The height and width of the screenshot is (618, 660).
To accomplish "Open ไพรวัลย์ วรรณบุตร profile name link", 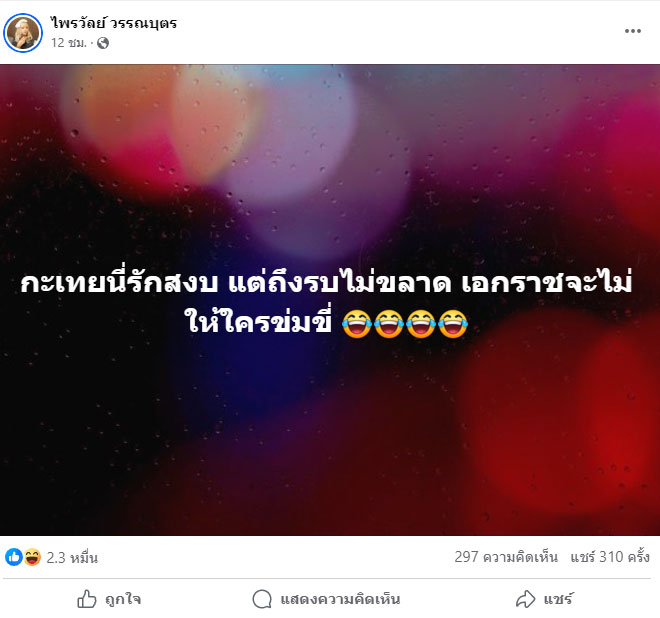I will coord(114,23).
